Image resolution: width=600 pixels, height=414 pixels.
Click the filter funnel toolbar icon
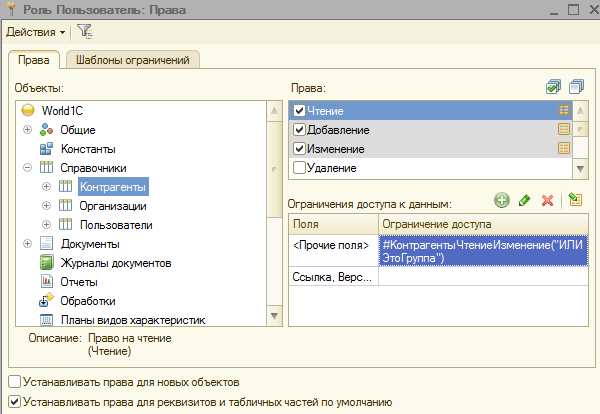click(84, 31)
